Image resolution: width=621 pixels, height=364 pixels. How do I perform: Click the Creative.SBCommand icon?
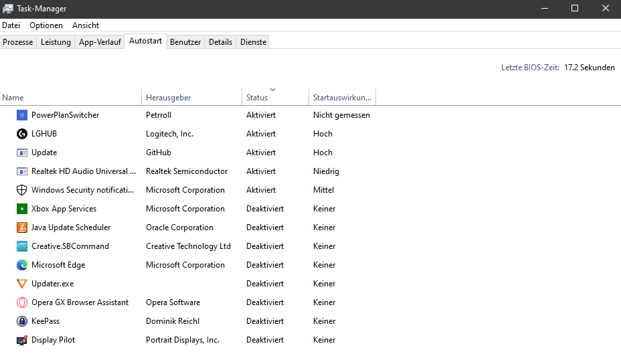(x=21, y=246)
